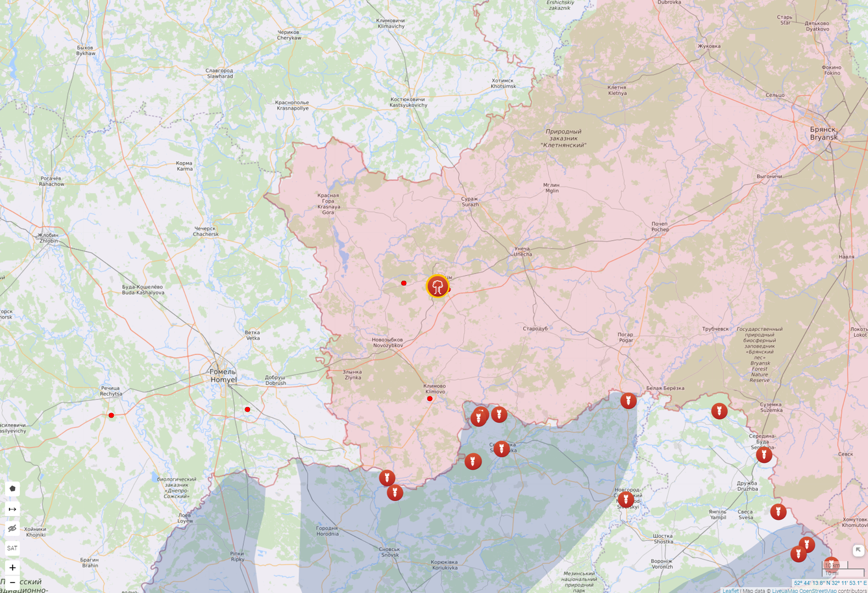Switch to SAT satellite view
The height and width of the screenshot is (593, 868).
pyautogui.click(x=12, y=548)
